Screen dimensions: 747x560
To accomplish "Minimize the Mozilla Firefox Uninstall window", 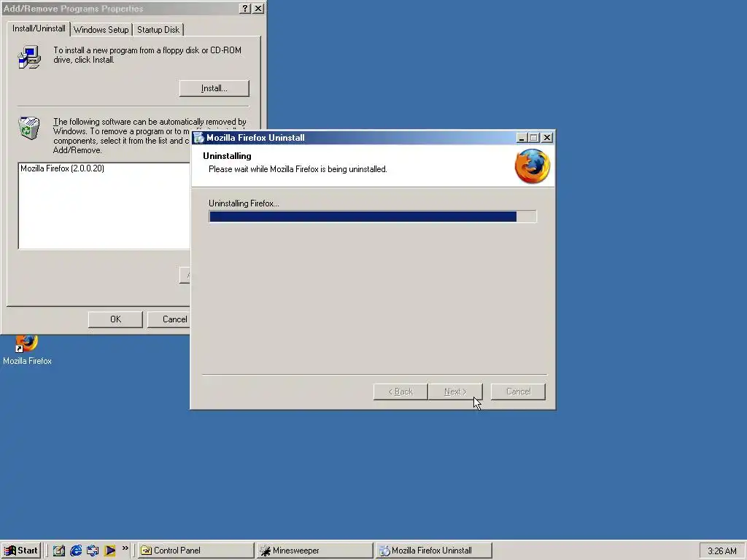I will point(521,138).
